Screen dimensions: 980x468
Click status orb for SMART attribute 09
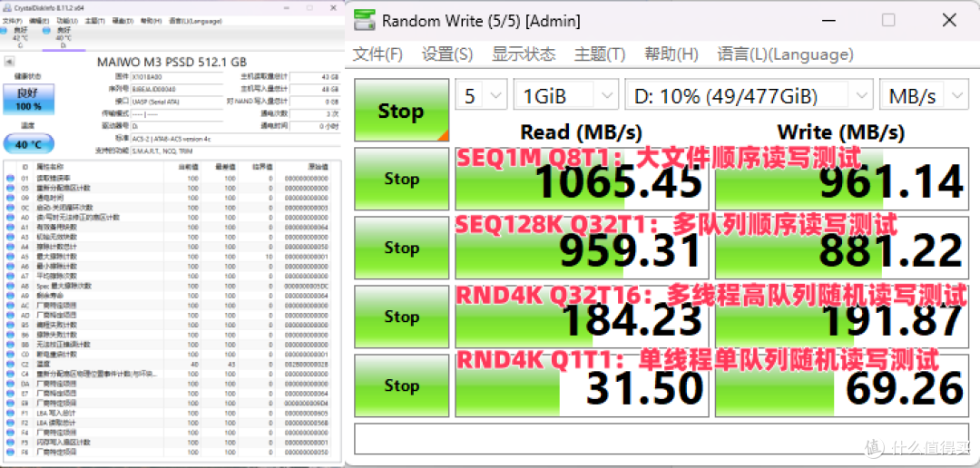coord(9,198)
